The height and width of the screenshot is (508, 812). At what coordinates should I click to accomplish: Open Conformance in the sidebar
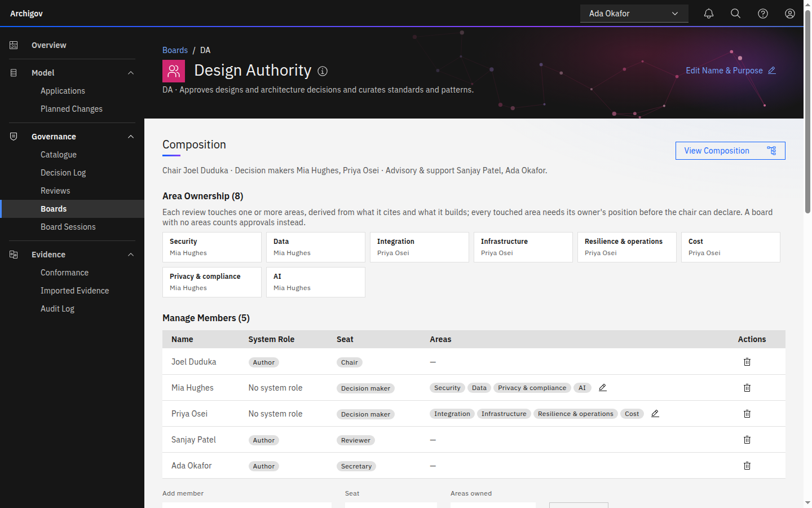pos(72,273)
